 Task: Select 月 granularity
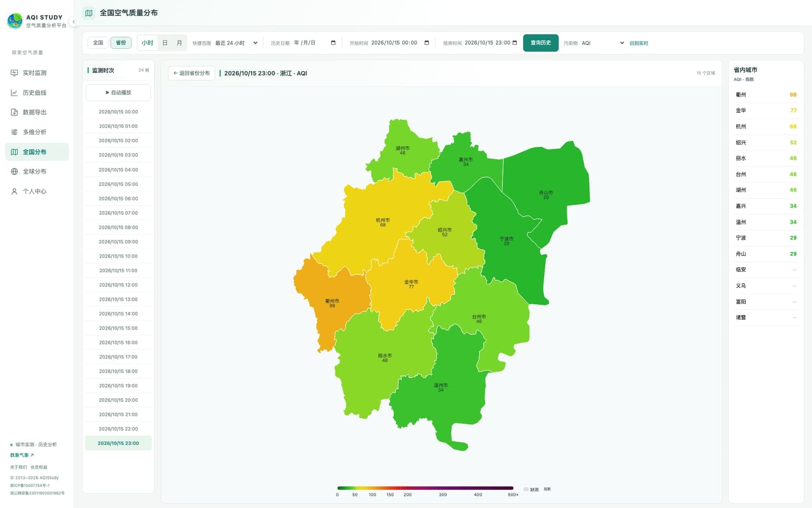(x=179, y=43)
